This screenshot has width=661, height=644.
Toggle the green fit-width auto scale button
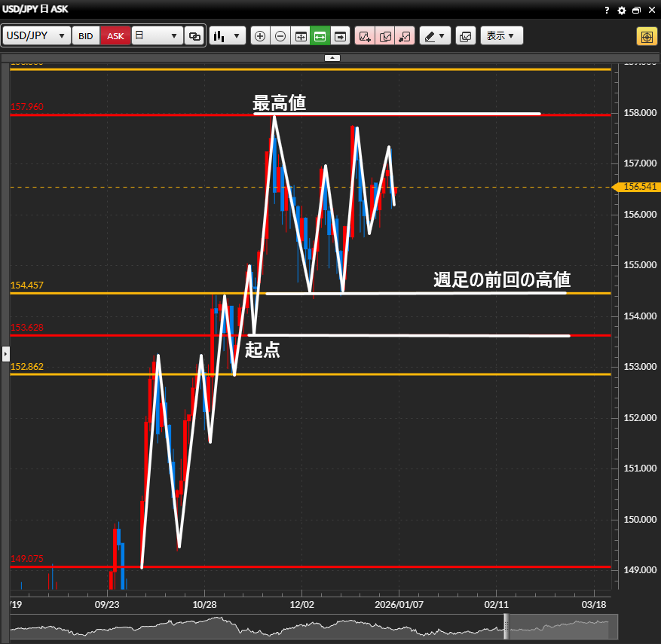[x=320, y=36]
